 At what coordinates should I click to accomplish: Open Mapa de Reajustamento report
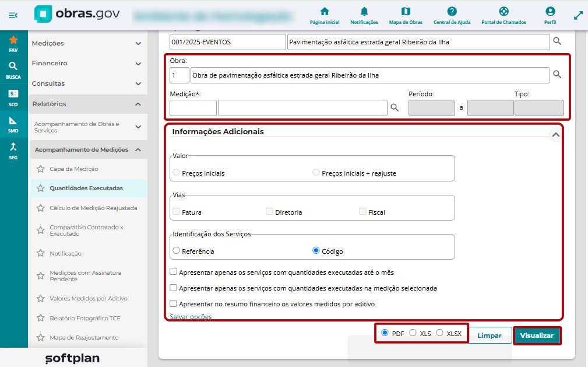click(x=84, y=338)
